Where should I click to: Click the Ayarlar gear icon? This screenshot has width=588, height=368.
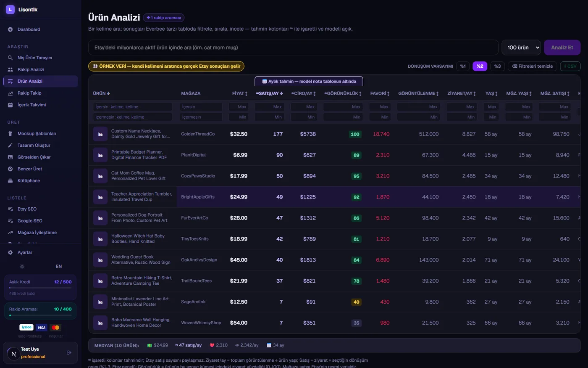(10, 252)
